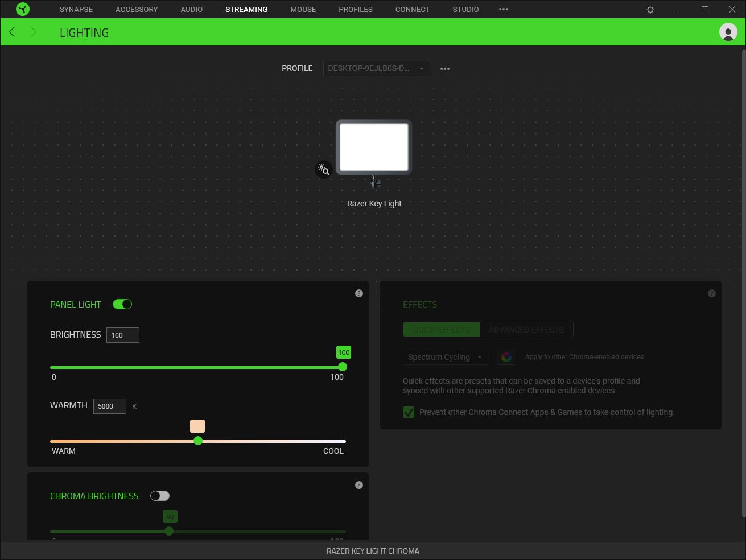Open the STUDIO tab
The width and height of the screenshot is (746, 560).
click(x=465, y=9)
